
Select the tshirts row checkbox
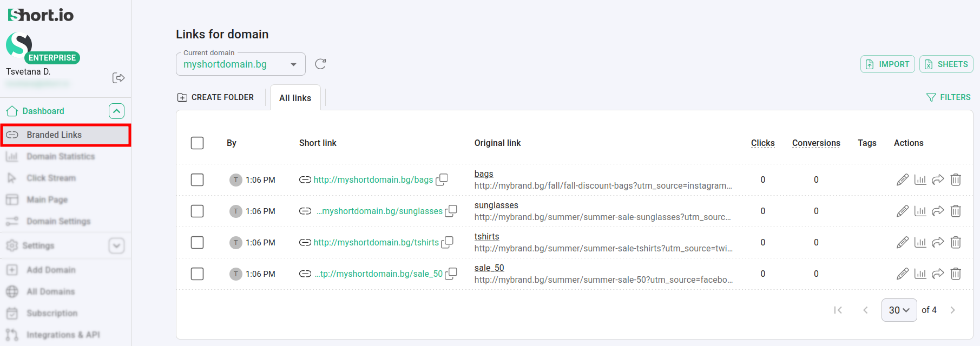(198, 243)
